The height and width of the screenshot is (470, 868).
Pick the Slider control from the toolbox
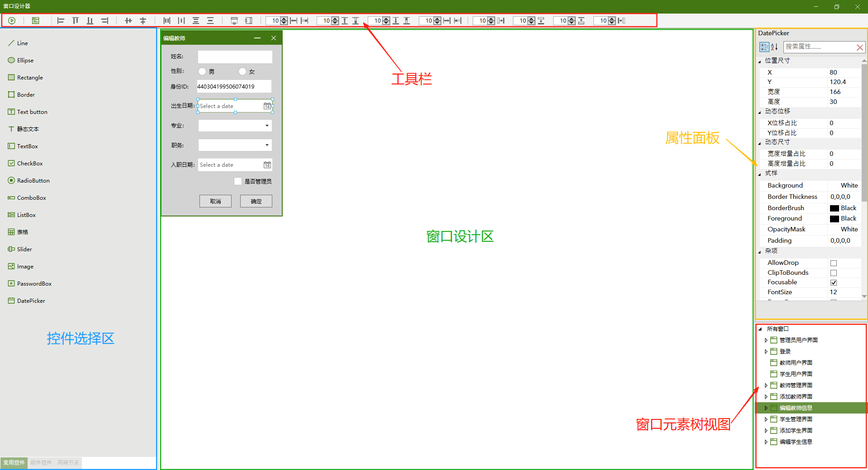(x=24, y=249)
